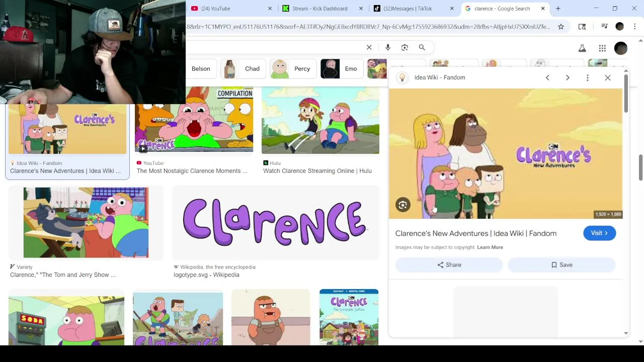
Task: Select the Percy filter chip
Action: click(x=293, y=69)
